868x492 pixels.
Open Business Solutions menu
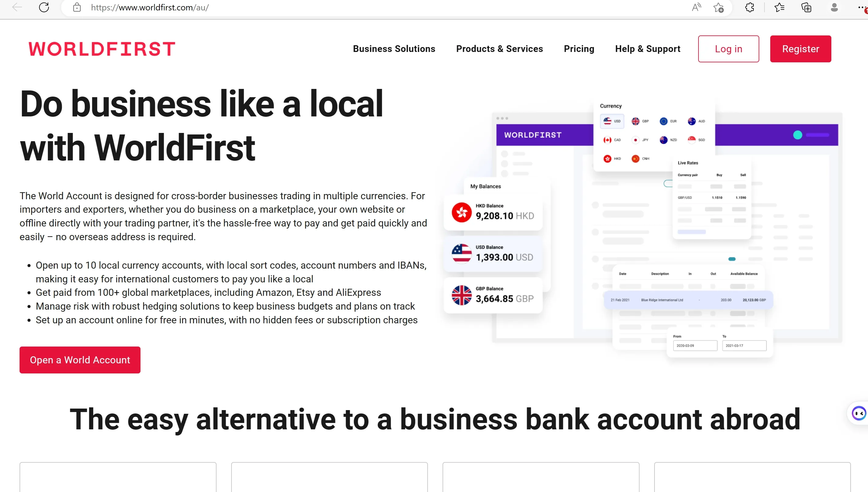394,49
